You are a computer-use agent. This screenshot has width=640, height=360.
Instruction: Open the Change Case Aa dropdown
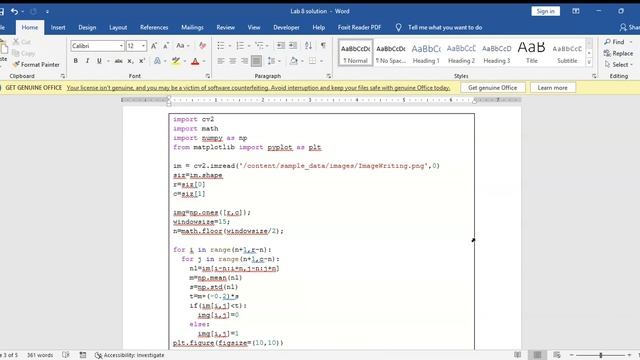click(183, 46)
